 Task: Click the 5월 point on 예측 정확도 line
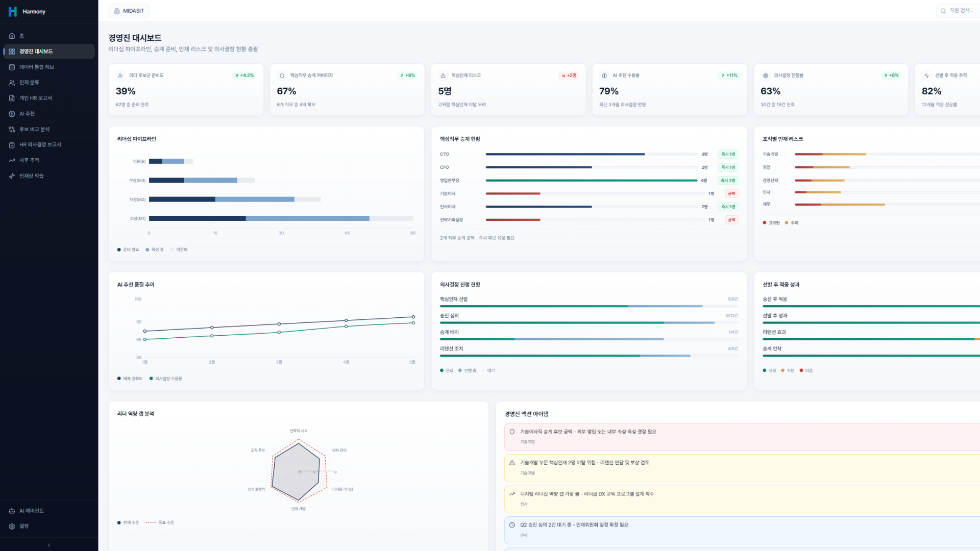pos(413,317)
